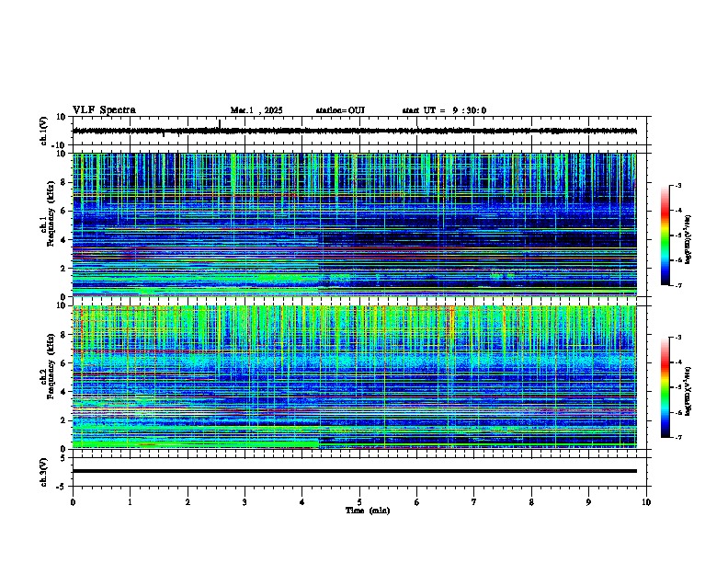Click the time axis tick label "2"
728x563 pixels.
pyautogui.click(x=188, y=502)
